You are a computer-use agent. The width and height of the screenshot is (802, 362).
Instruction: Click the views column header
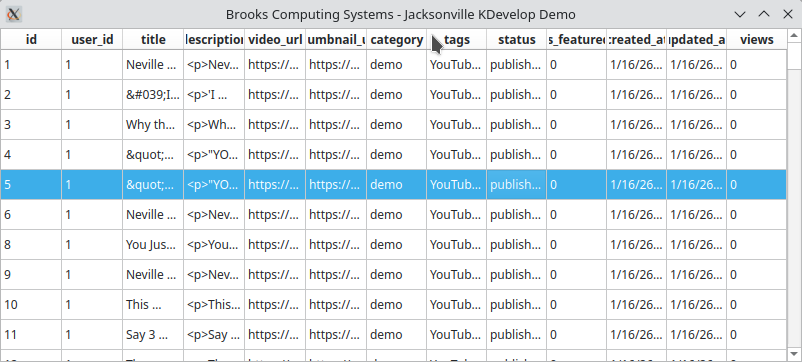coord(756,39)
